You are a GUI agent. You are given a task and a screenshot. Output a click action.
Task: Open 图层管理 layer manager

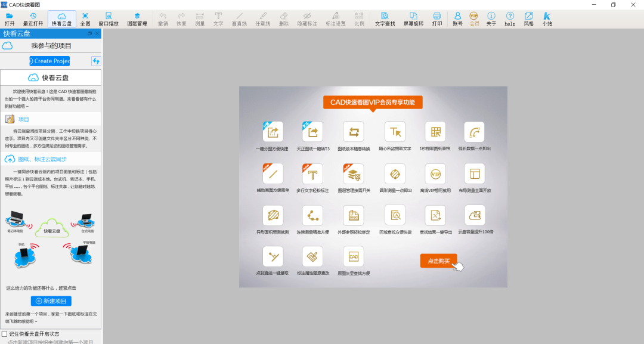click(x=137, y=19)
